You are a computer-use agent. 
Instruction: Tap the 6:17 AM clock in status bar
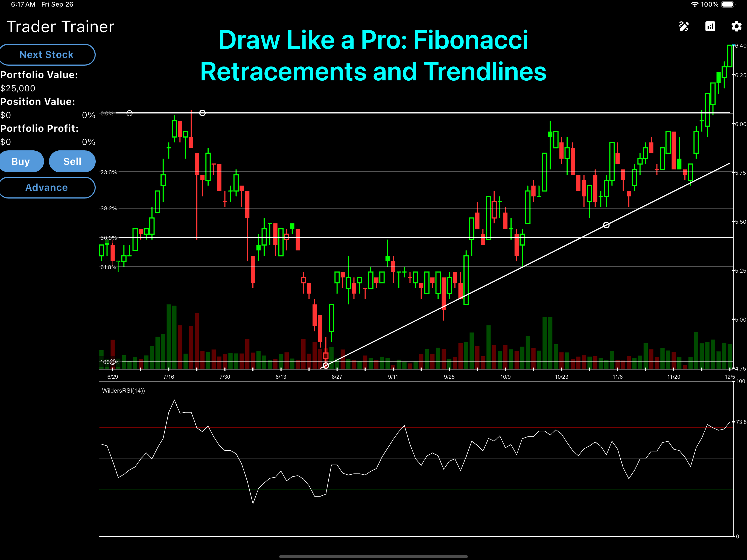click(23, 4)
